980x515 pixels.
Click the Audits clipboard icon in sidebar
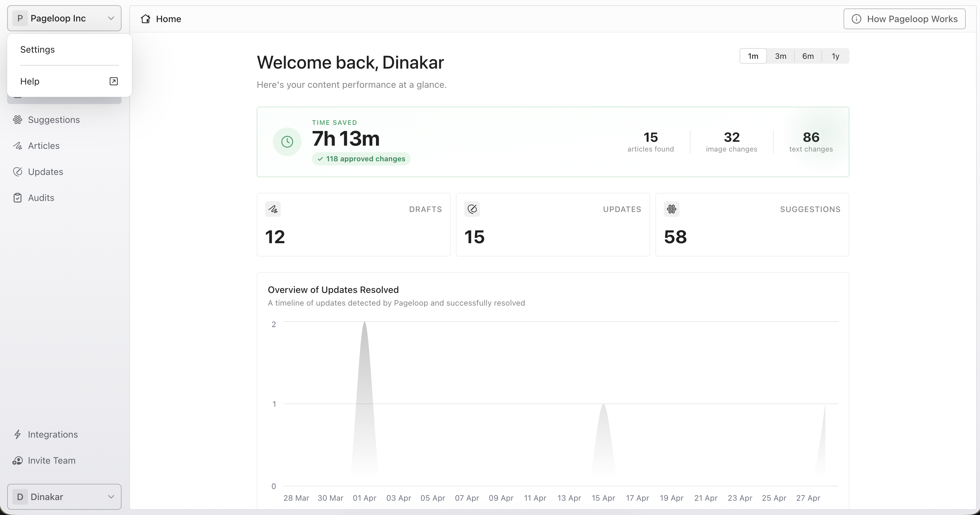coord(18,198)
